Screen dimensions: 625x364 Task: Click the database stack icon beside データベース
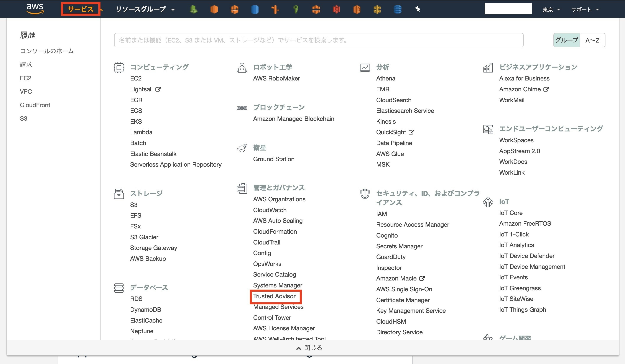[x=119, y=288]
